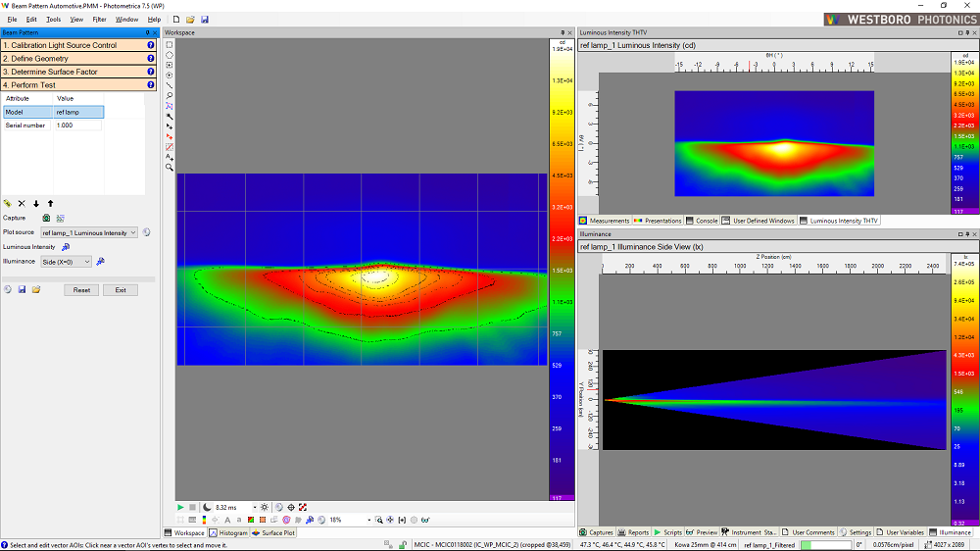Screen dimensions: 980x551
Task: Click the Luminous Intensity THTV color scale bar
Action: point(963,133)
